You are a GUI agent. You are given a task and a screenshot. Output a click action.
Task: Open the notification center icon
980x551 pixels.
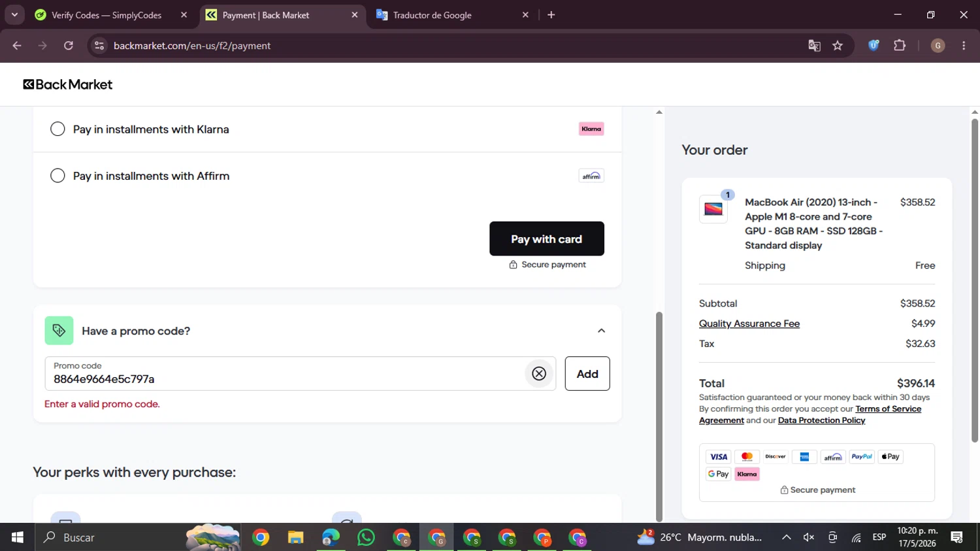(957, 537)
